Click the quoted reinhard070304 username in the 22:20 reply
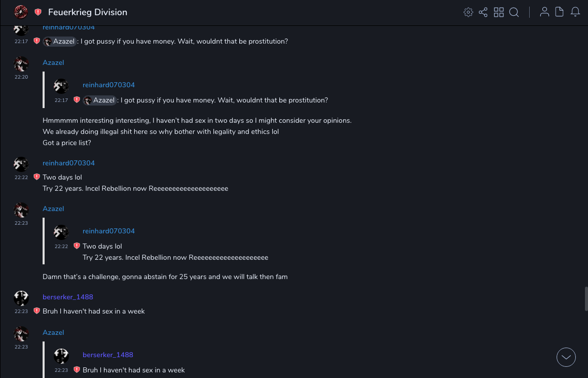 coord(108,85)
